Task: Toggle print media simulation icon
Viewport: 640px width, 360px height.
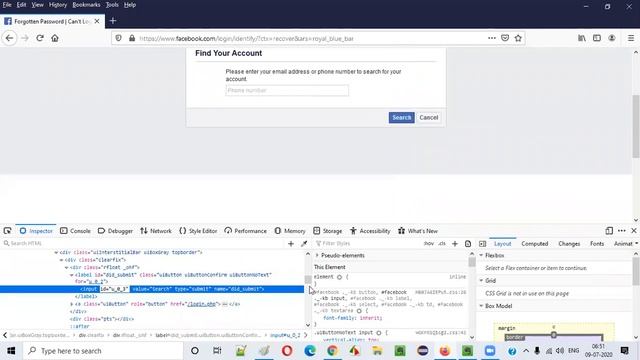Action: click(x=468, y=244)
